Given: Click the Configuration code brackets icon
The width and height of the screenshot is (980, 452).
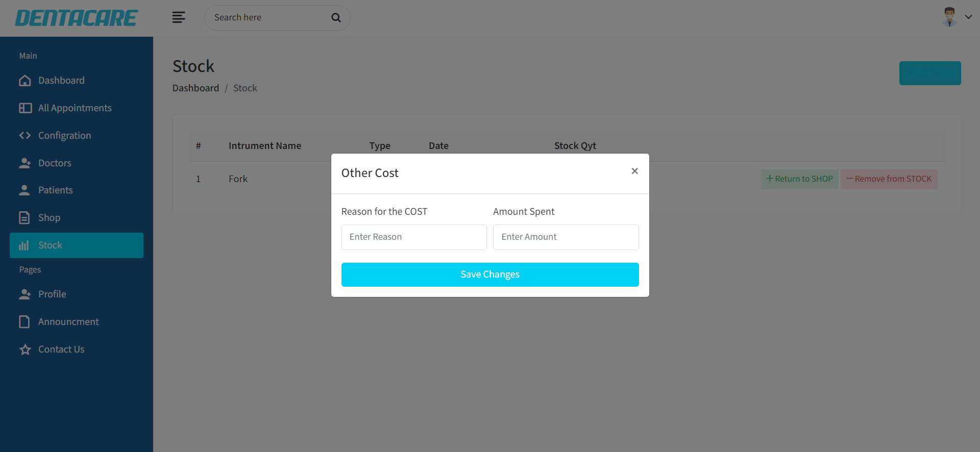Looking at the screenshot, I should (25, 136).
